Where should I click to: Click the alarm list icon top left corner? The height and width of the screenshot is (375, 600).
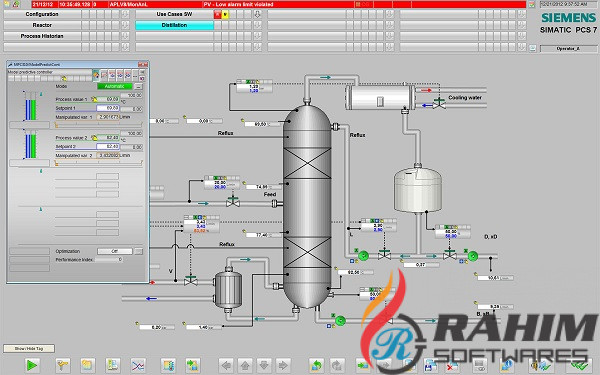(7, 4)
